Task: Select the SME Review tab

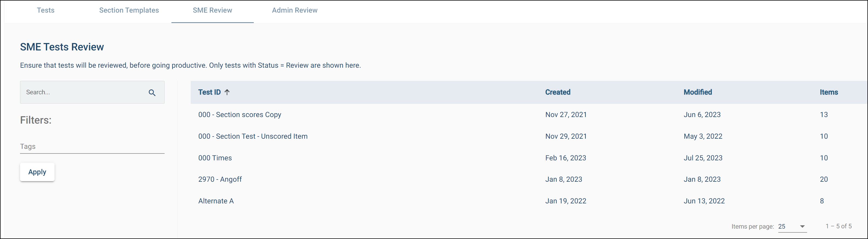Action: click(x=212, y=10)
